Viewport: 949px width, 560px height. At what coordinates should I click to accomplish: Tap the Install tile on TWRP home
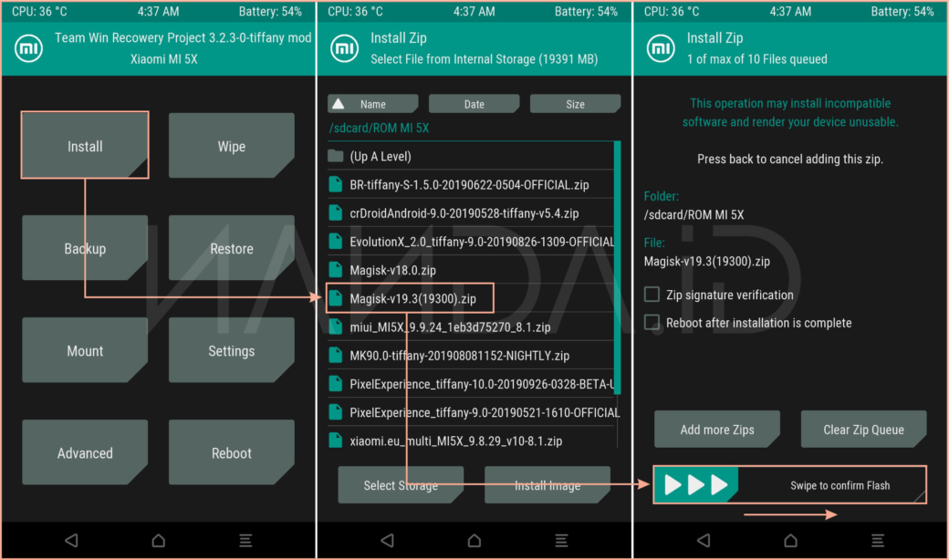pos(85,146)
